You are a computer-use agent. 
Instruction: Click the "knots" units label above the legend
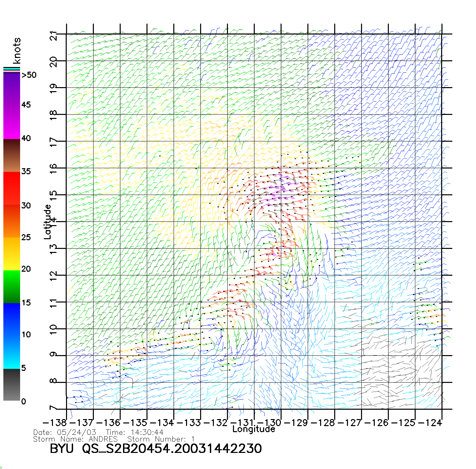point(17,51)
